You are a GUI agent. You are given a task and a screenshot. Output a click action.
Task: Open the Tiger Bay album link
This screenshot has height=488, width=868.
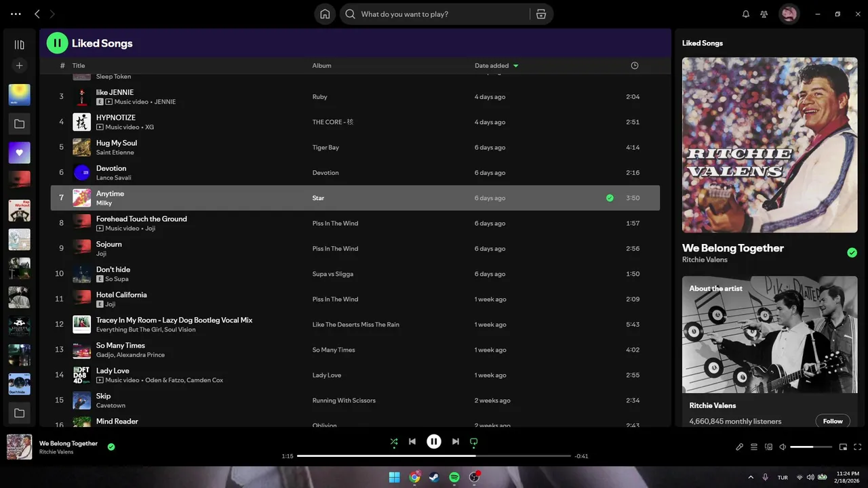325,148
